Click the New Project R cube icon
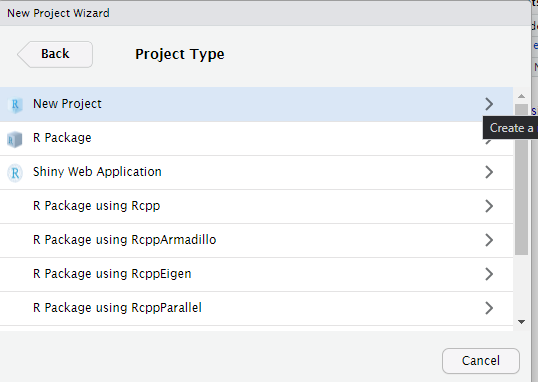Viewport: 538px width, 382px height. (15, 105)
